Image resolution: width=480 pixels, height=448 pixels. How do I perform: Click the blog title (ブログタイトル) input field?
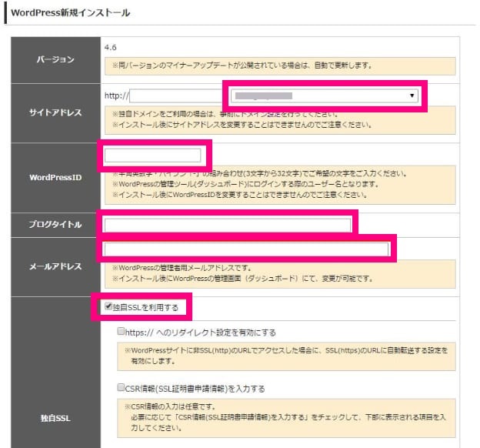click(x=228, y=225)
